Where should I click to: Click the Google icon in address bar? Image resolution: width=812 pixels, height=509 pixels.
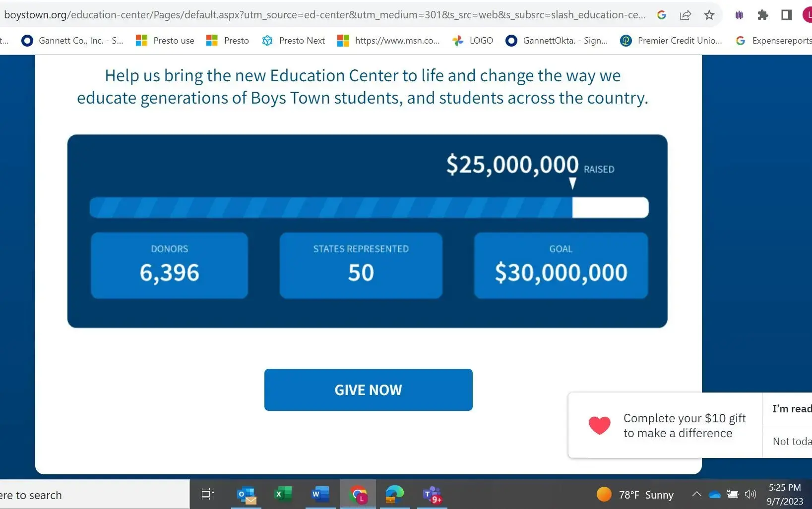point(661,15)
